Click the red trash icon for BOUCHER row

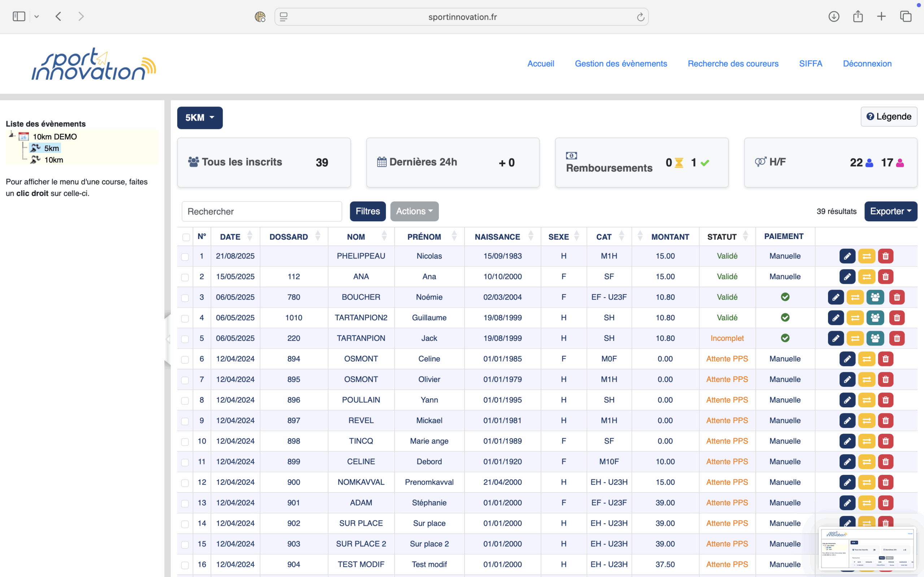point(897,297)
